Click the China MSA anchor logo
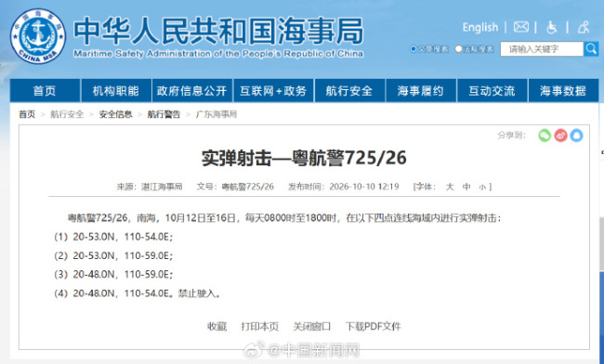Viewport: 604px width, 364px height. point(38,36)
